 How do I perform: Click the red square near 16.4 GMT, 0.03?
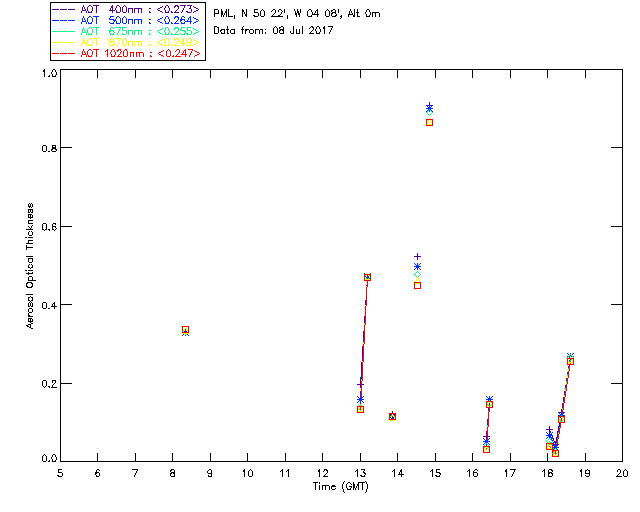486,450
